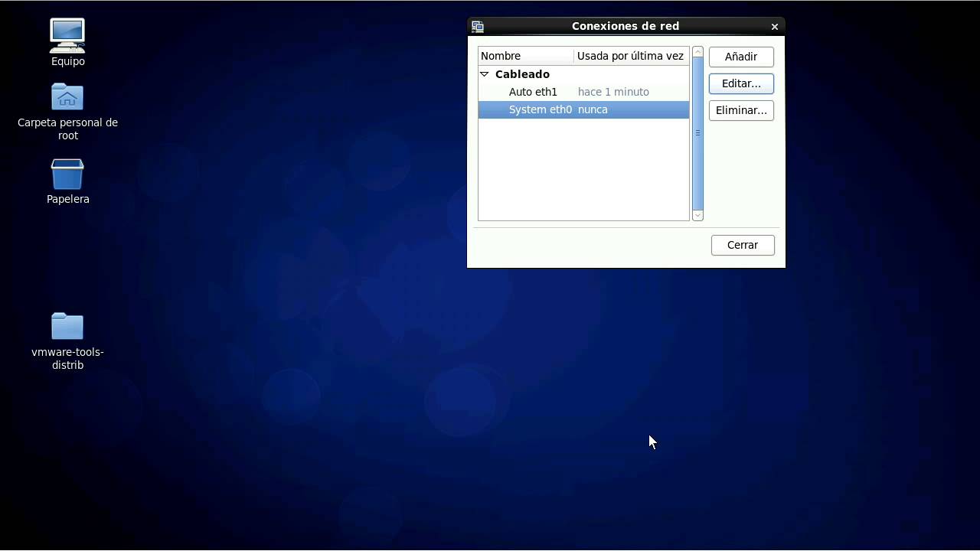Select the Papelera trash icon

[67, 174]
